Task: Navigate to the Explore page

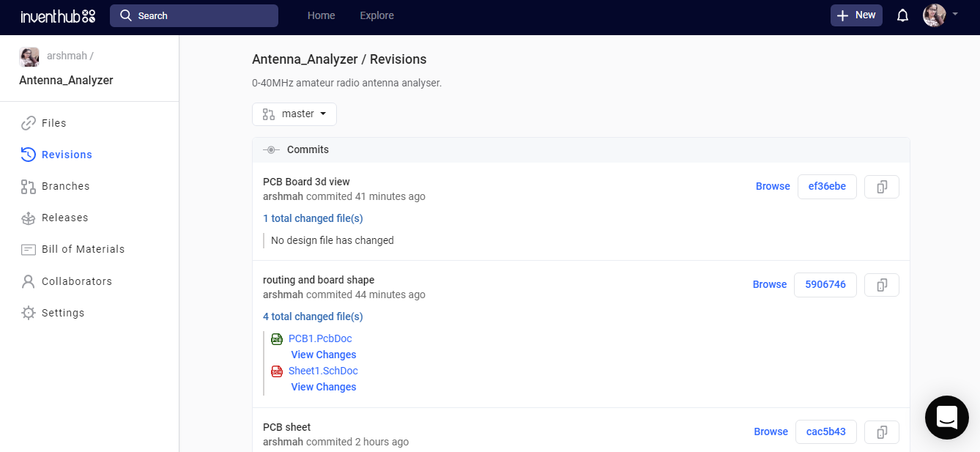Action: click(x=376, y=15)
